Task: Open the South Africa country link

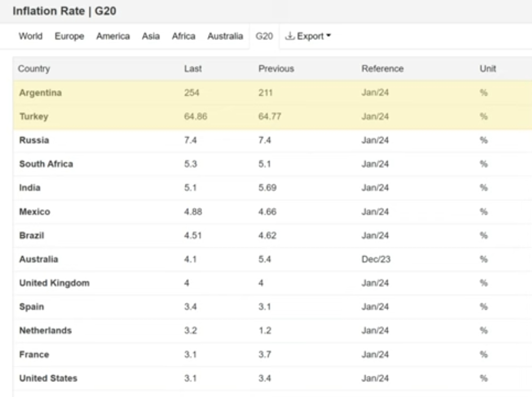Action: pyautogui.click(x=46, y=164)
